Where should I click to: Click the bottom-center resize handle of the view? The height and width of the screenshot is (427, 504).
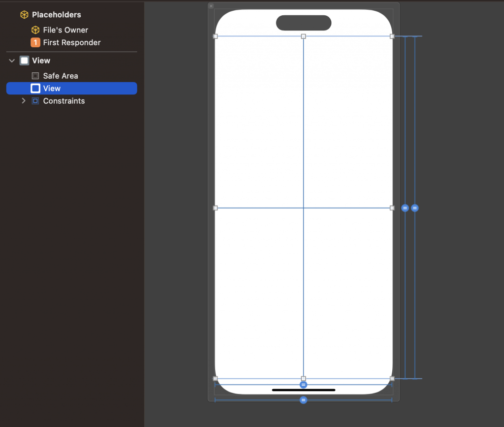pos(303,378)
